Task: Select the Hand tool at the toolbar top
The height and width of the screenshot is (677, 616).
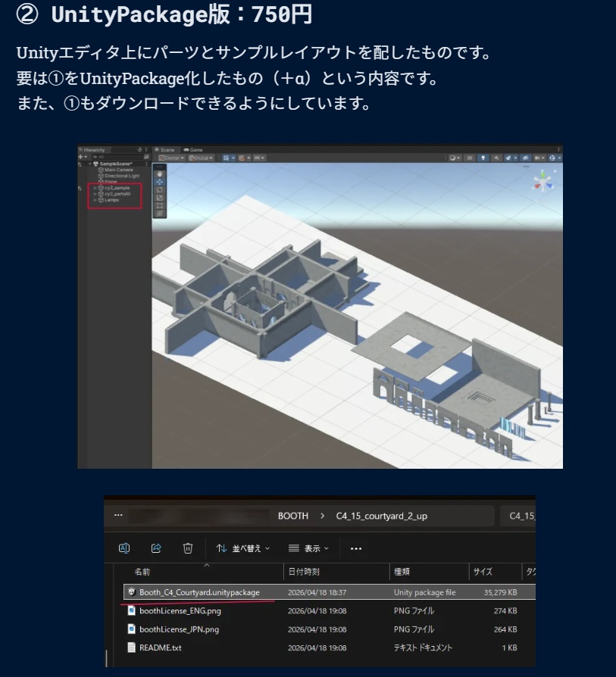Action: tap(160, 173)
